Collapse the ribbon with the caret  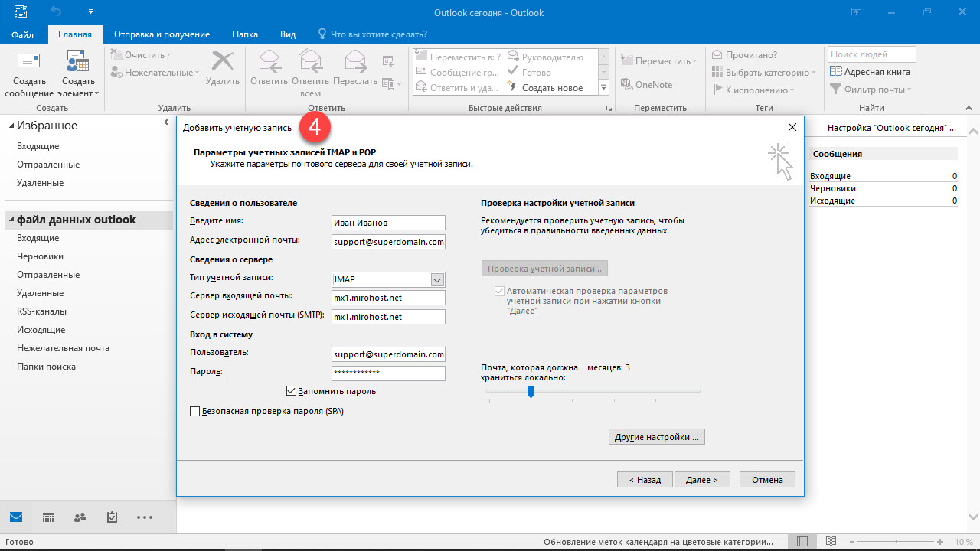coord(969,109)
